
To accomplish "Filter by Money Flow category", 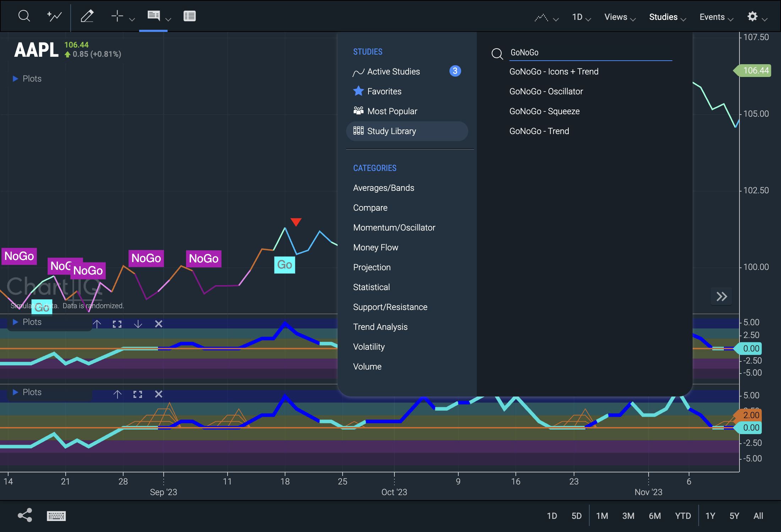I will coord(376,248).
